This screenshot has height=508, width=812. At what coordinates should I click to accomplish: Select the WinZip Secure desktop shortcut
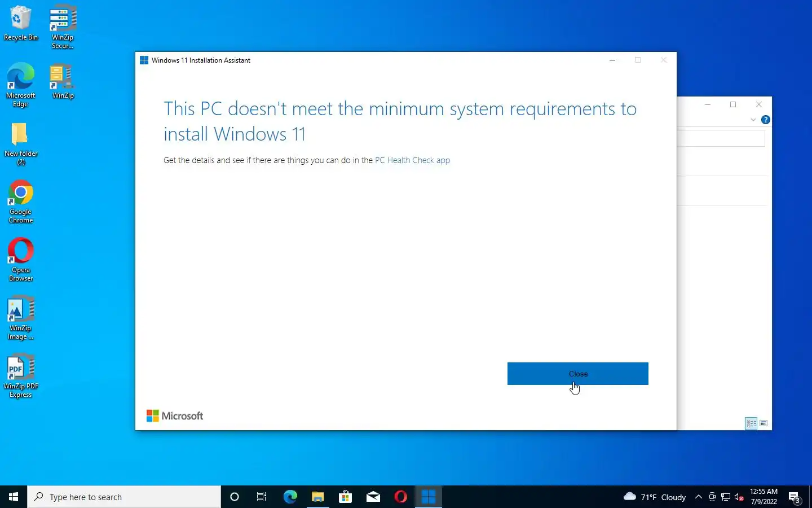pos(63,27)
